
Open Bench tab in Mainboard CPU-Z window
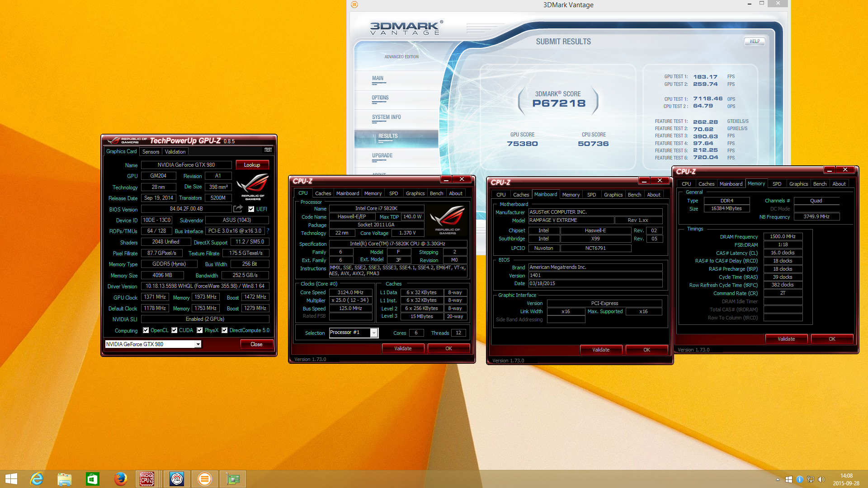[x=634, y=195]
